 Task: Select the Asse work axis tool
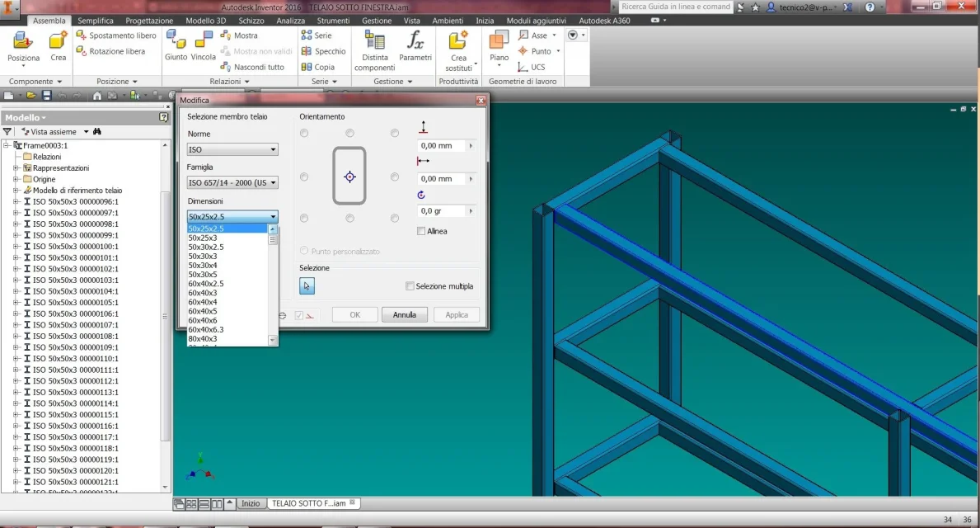coord(533,35)
